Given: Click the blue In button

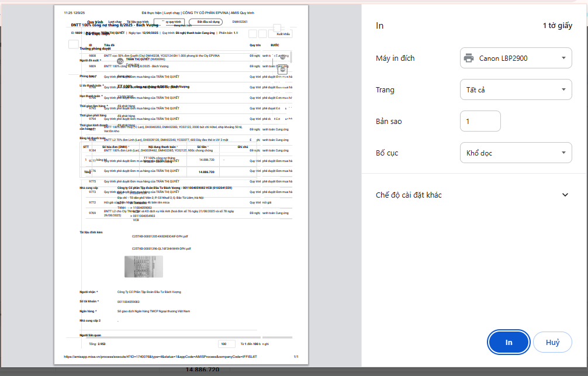Looking at the screenshot, I should click(x=509, y=342).
